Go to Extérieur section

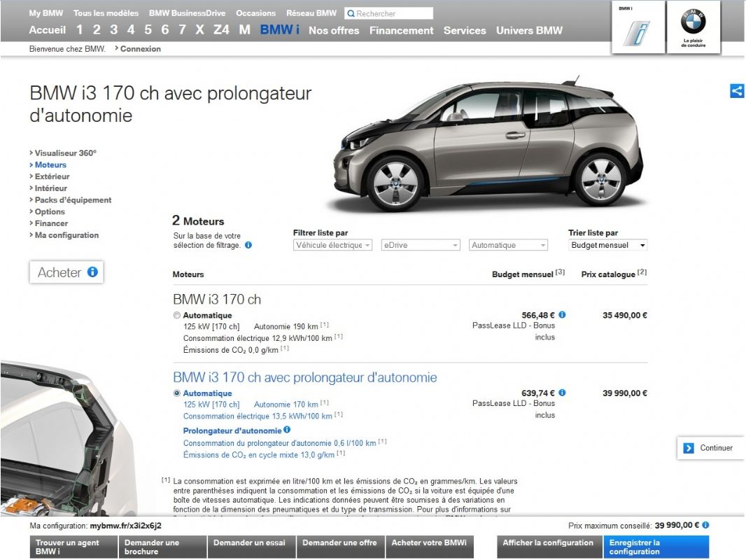click(x=52, y=176)
